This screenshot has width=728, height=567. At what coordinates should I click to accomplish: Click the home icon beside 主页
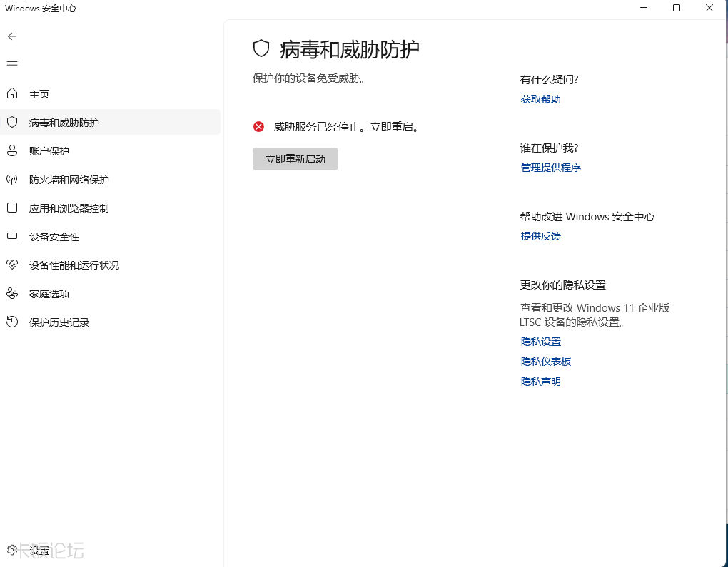(x=12, y=93)
